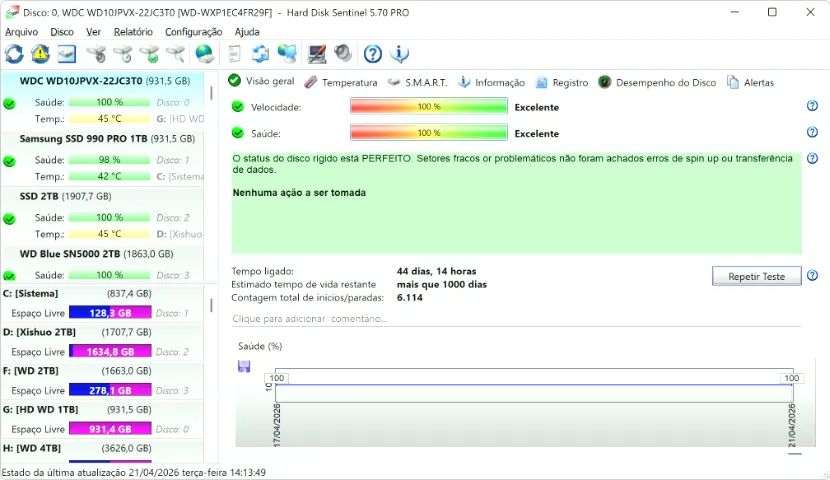Select the H: [WD 4TB] partition

[103, 451]
